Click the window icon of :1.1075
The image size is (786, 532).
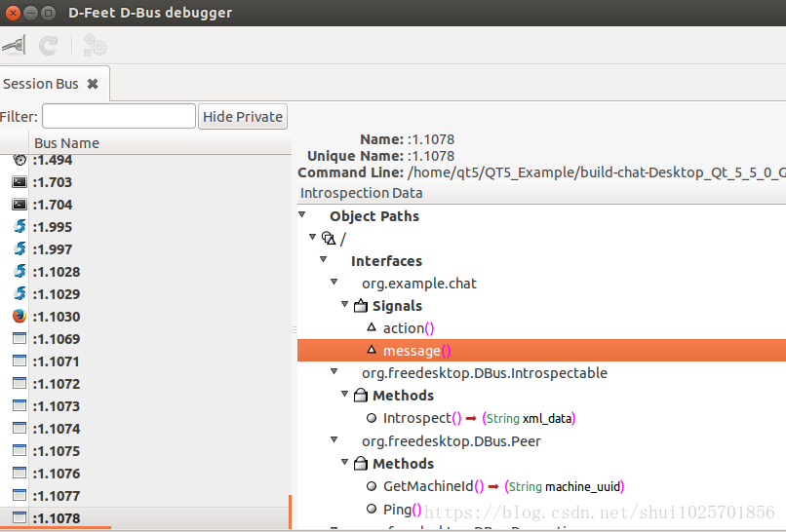tap(20, 450)
